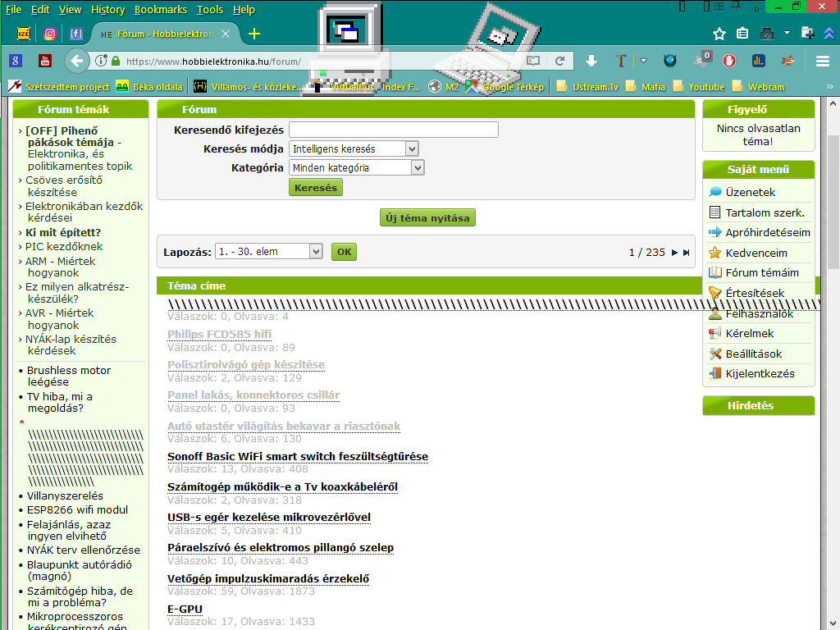Image resolution: width=840 pixels, height=630 pixels.
Task: Open Vetőgép impulzuskimaradás érzekelő topic
Action: pyautogui.click(x=268, y=578)
